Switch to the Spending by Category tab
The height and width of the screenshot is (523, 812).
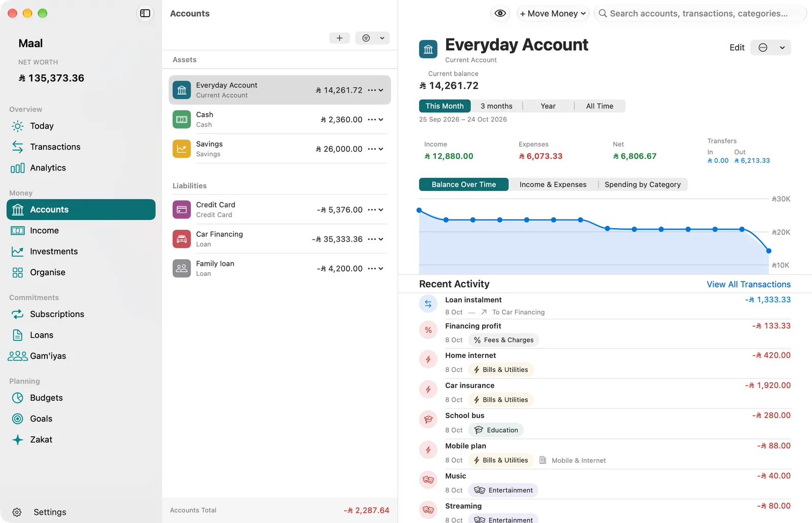point(642,185)
